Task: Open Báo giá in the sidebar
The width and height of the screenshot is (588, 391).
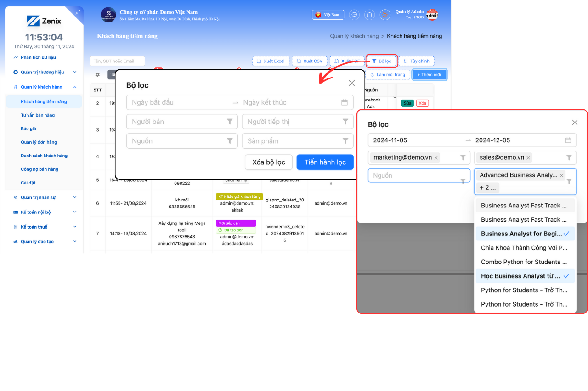Action: click(28, 129)
